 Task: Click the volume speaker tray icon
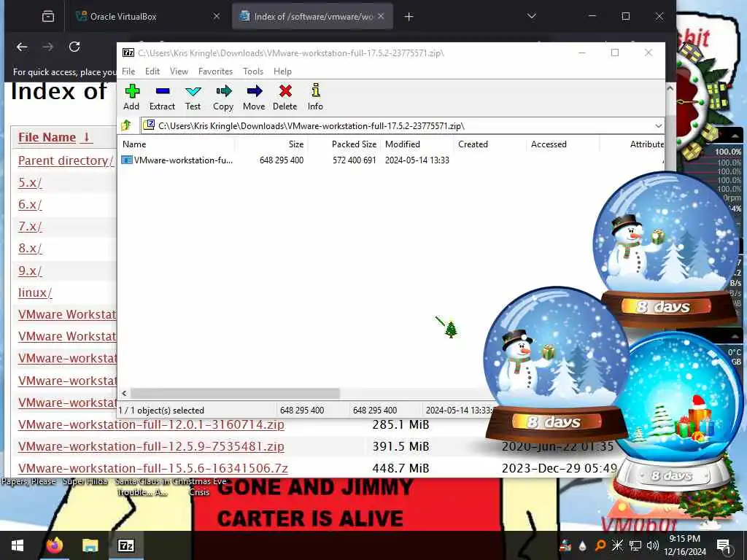[653, 545]
